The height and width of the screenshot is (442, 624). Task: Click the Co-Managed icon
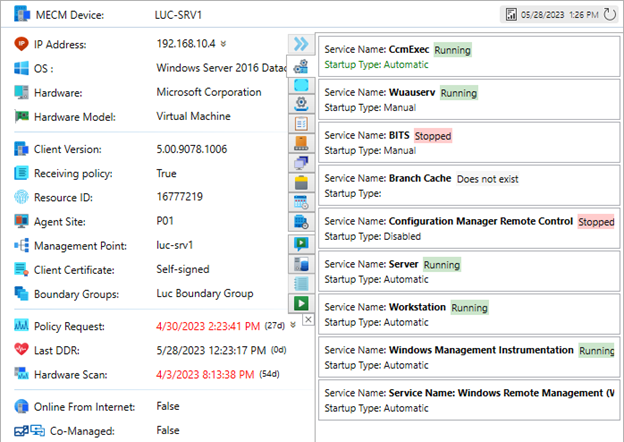29,431
